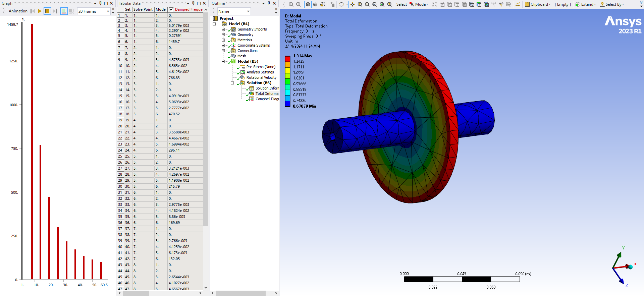
Task: Toggle the Damped Frequency column checkbox
Action: point(171,9)
